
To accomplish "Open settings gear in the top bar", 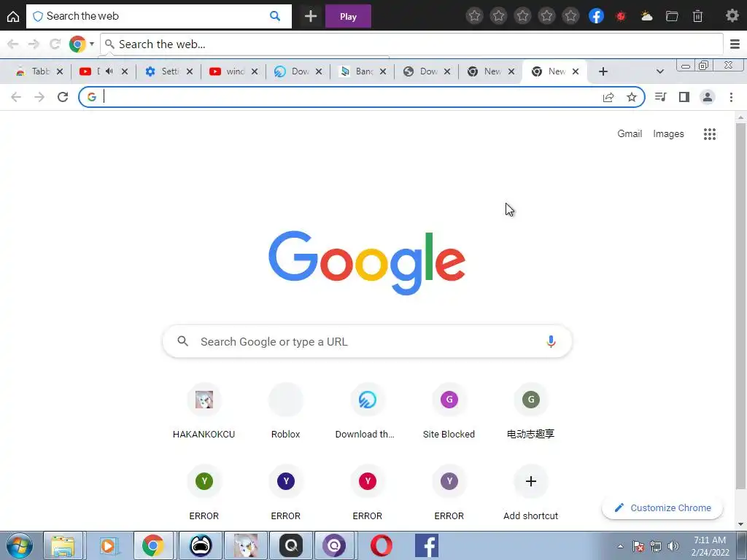I will (732, 16).
